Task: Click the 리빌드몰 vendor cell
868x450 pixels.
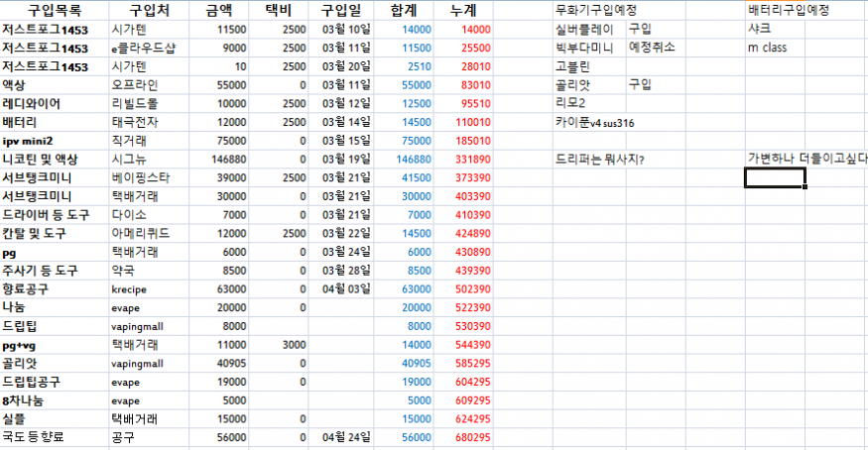Action: [x=149, y=103]
